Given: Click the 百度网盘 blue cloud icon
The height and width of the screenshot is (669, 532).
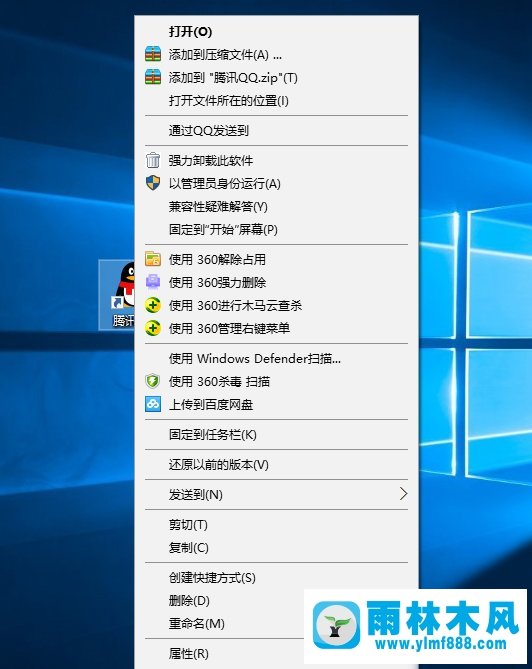Looking at the screenshot, I should (x=153, y=404).
